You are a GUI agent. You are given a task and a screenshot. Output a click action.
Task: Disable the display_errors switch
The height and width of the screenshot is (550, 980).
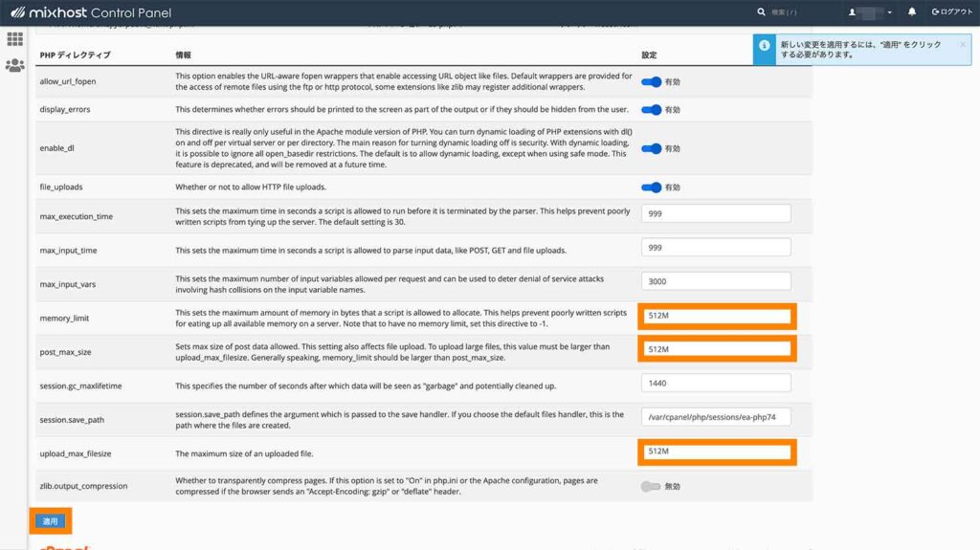[x=651, y=110]
